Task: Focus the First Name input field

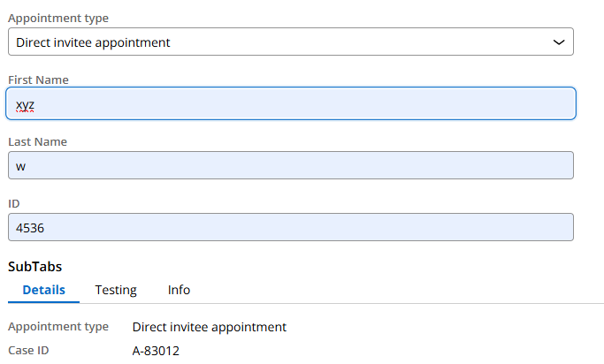Action: (x=290, y=103)
